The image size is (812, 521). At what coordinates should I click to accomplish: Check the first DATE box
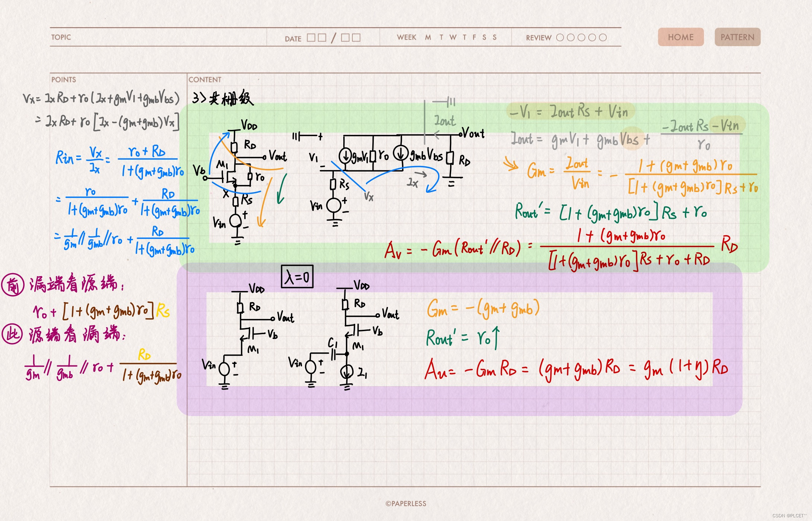[x=311, y=38]
